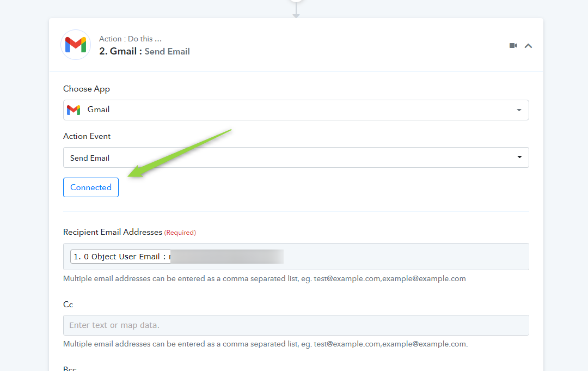
Task: Click the Gmail logo in step header
Action: click(x=76, y=45)
